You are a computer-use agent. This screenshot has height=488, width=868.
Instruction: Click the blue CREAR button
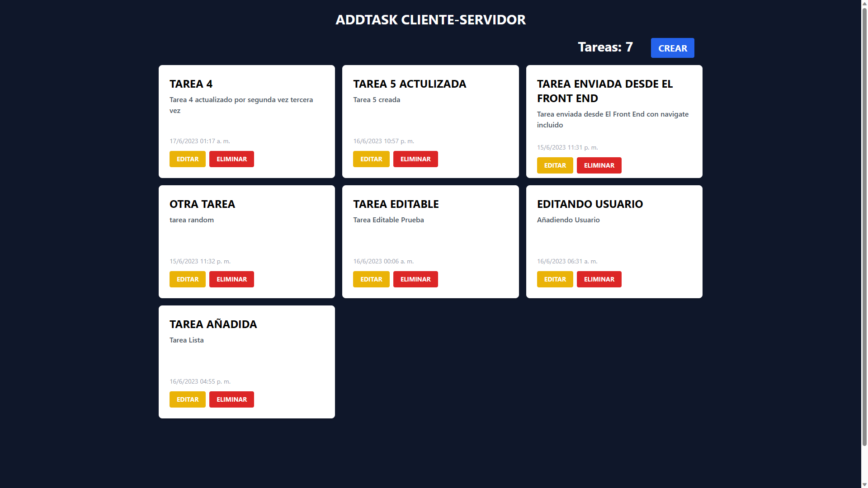672,48
